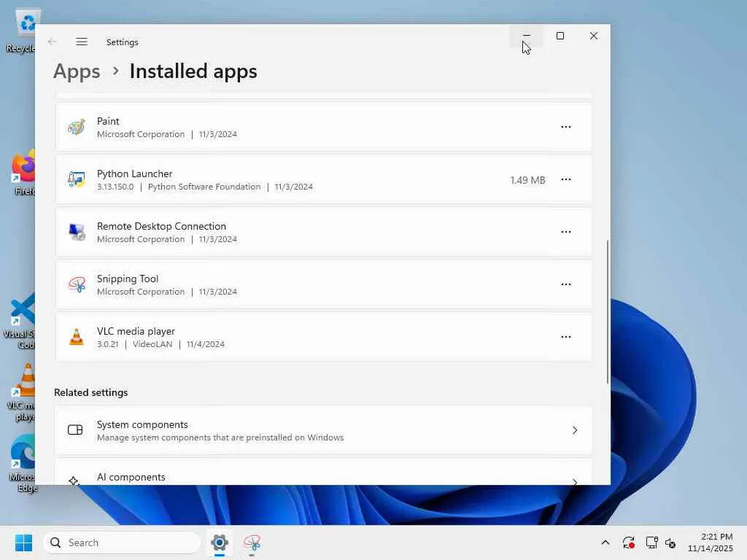The height and width of the screenshot is (560, 747).
Task: Open more options for Python Launcher
Action: click(x=566, y=179)
